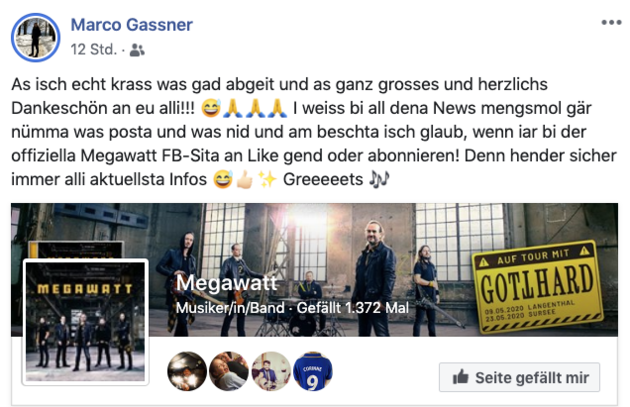Click the Megawatt album cover thumbnail
630x407 pixels.
coord(85,322)
